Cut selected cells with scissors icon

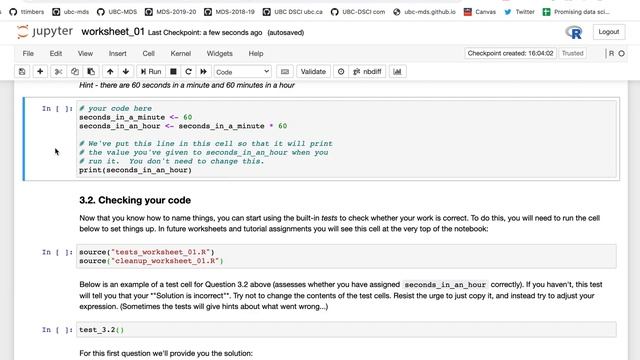[x=58, y=71]
